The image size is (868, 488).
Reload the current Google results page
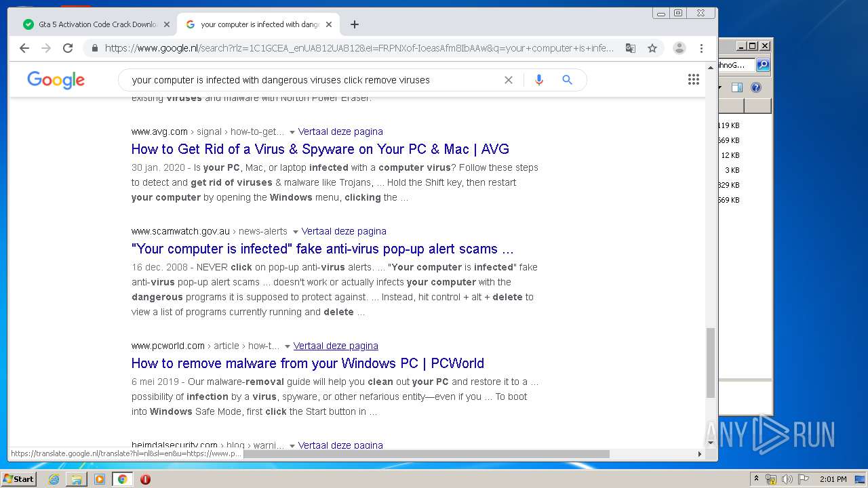point(68,48)
